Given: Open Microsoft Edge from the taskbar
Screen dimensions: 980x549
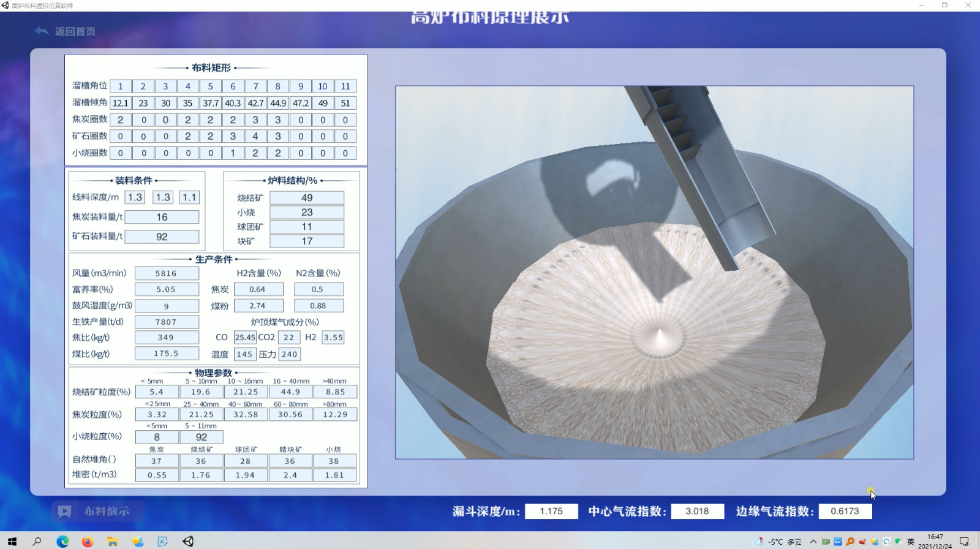Looking at the screenshot, I should pos(62,542).
